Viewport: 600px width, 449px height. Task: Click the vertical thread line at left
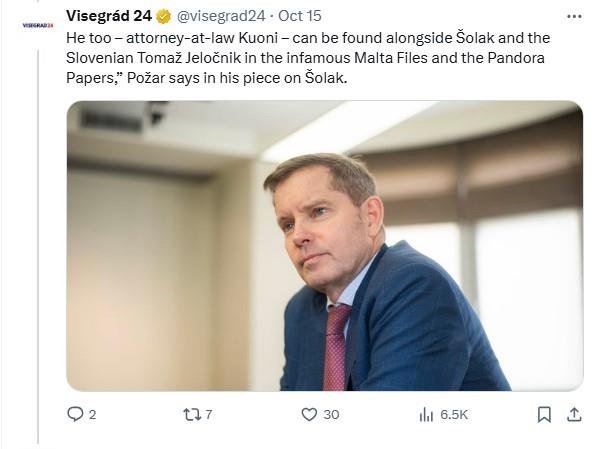click(x=38, y=250)
